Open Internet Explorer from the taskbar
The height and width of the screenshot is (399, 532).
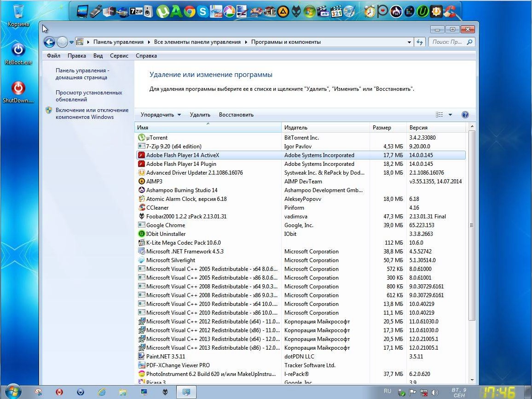101,392
